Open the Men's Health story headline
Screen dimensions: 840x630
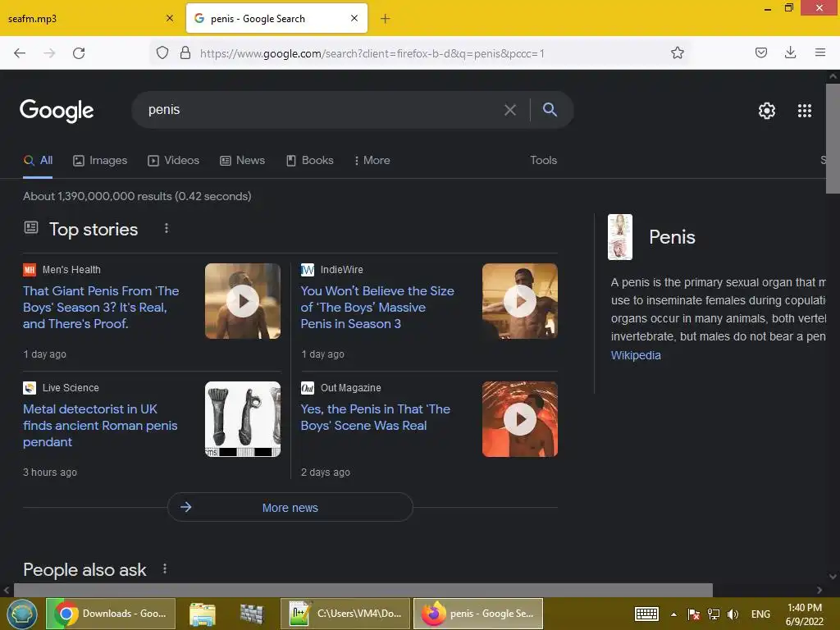coord(101,307)
